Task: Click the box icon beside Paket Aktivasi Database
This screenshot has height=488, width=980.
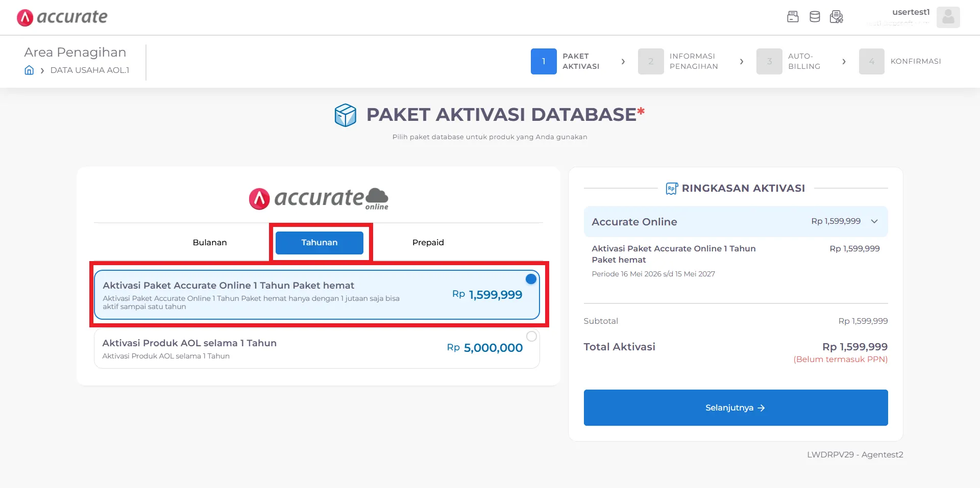Action: click(346, 115)
